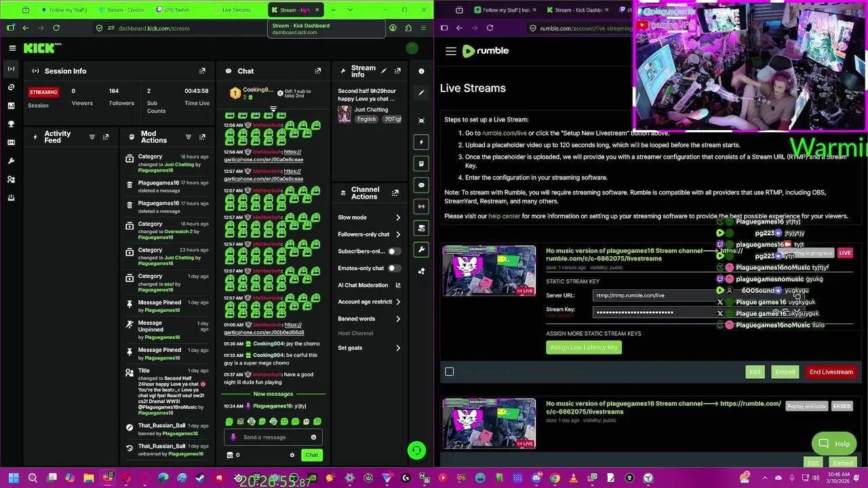Open the Kick sidebar community users icon

click(11, 180)
